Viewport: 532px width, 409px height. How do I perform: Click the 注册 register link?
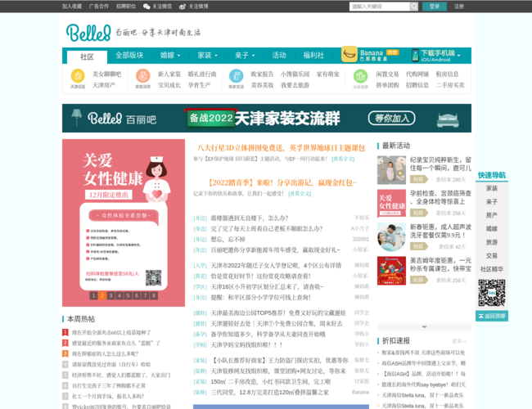coord(458,7)
